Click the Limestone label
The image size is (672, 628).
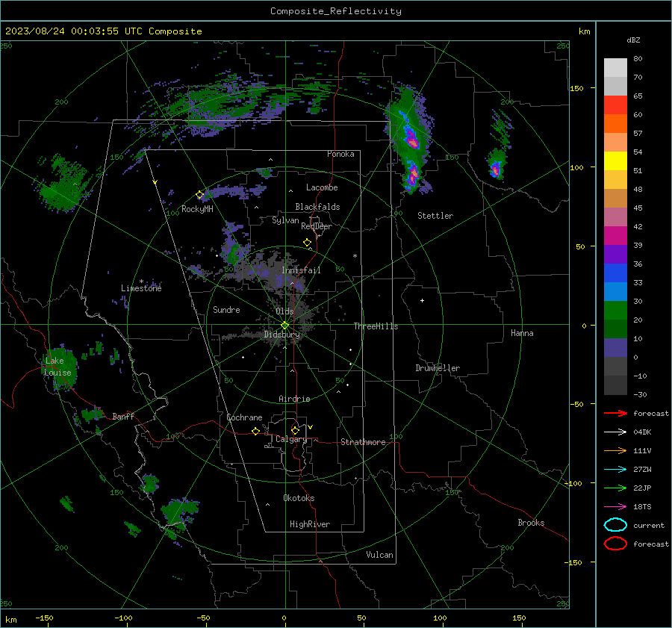[x=141, y=288]
